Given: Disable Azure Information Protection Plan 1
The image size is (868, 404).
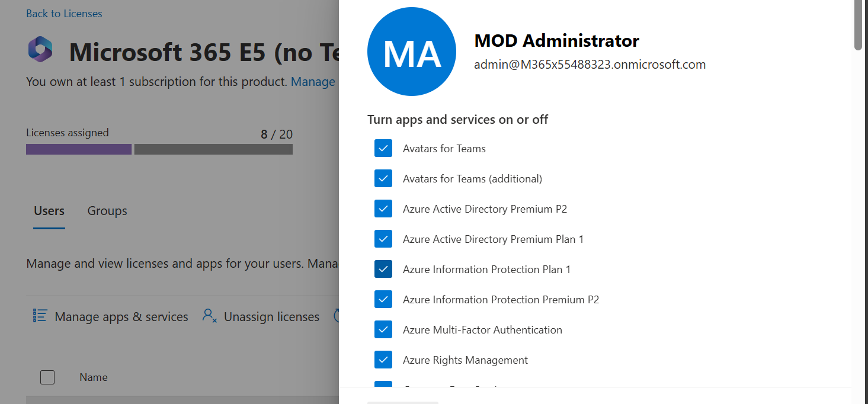Looking at the screenshot, I should point(383,269).
